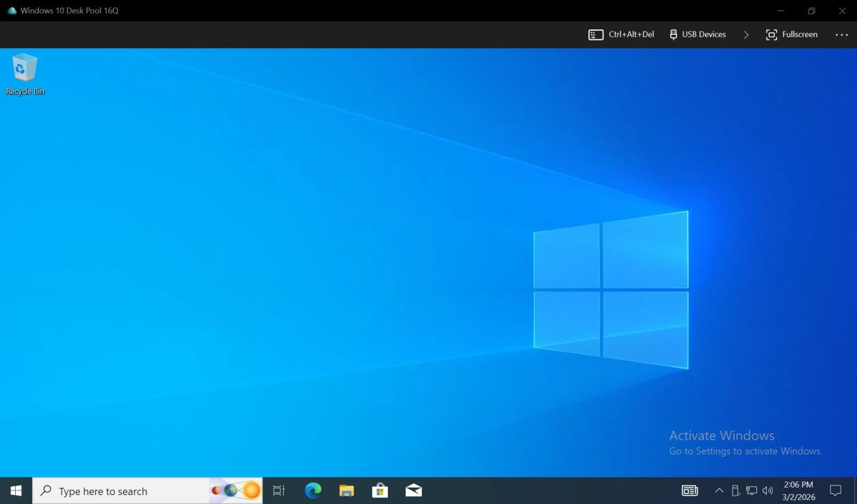Open Microsoft Store from the taskbar
This screenshot has height=504, width=857.
[380, 490]
